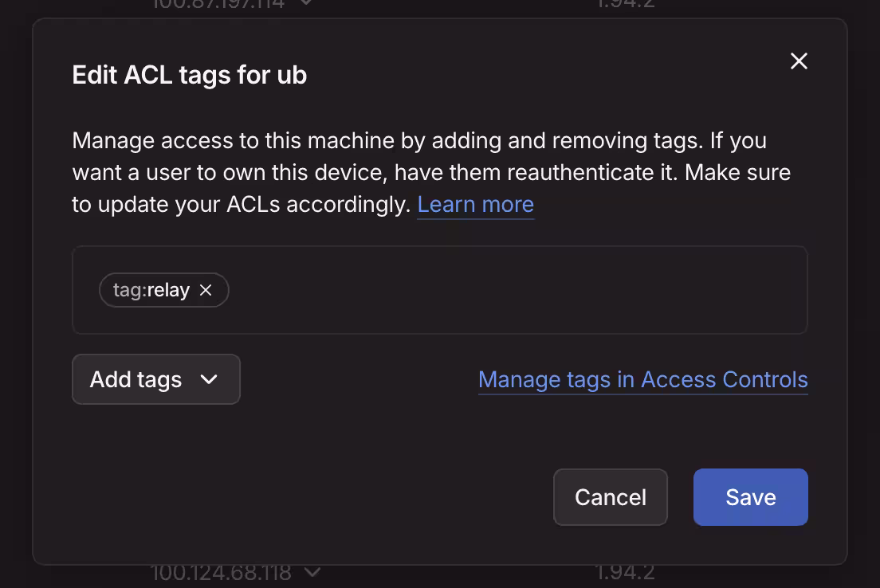Click the "Manage access to this machine" description
The height and width of the screenshot is (588, 880).
tap(239, 140)
